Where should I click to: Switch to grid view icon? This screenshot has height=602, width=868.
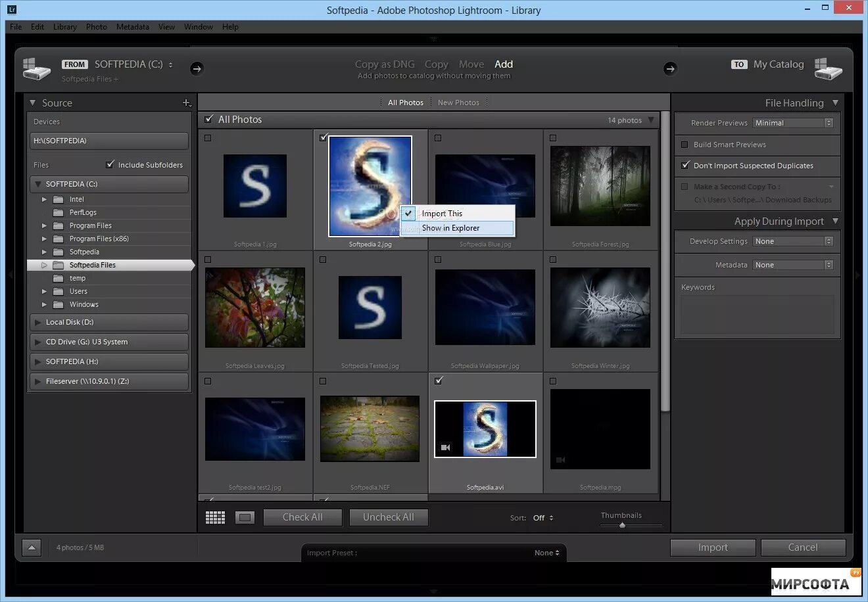215,518
